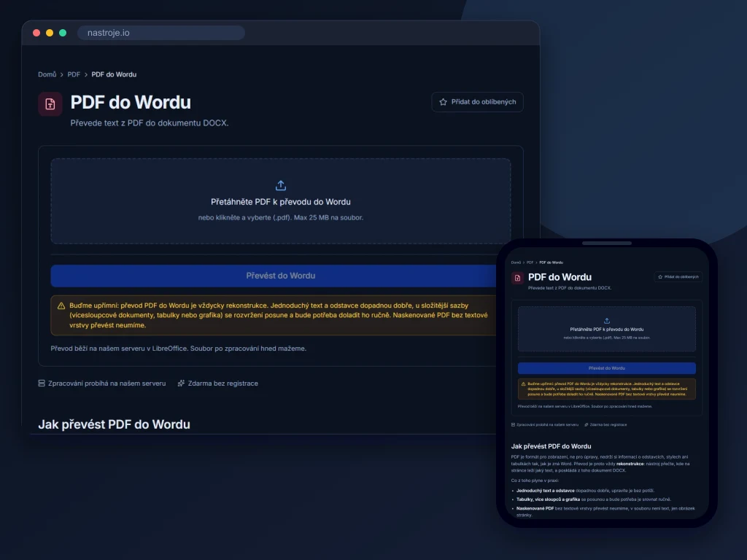Screen dimensions: 747x560
Task: Click the green maximize dot of the browser window
Action: (63, 33)
